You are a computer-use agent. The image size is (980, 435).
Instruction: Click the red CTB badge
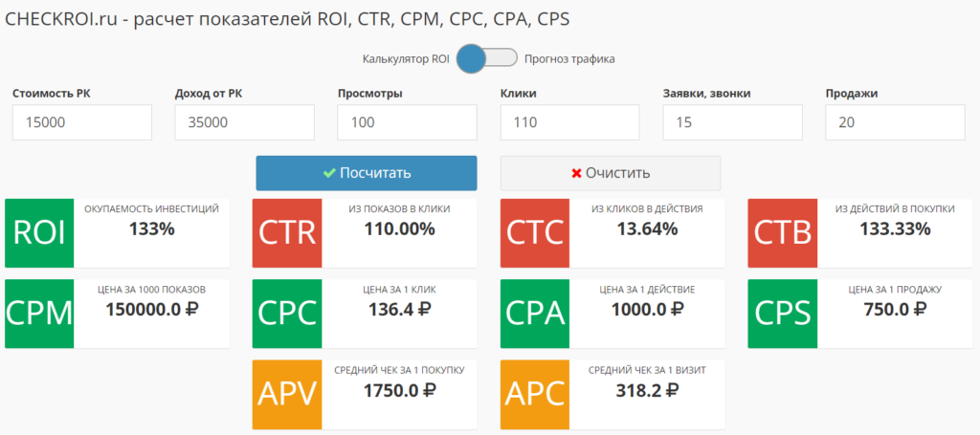point(782,232)
